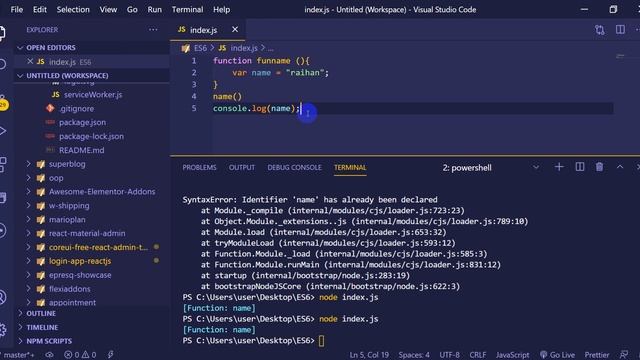The height and width of the screenshot is (360, 640).
Task: Maximize terminal panel with up chevron
Action: (x=620, y=167)
